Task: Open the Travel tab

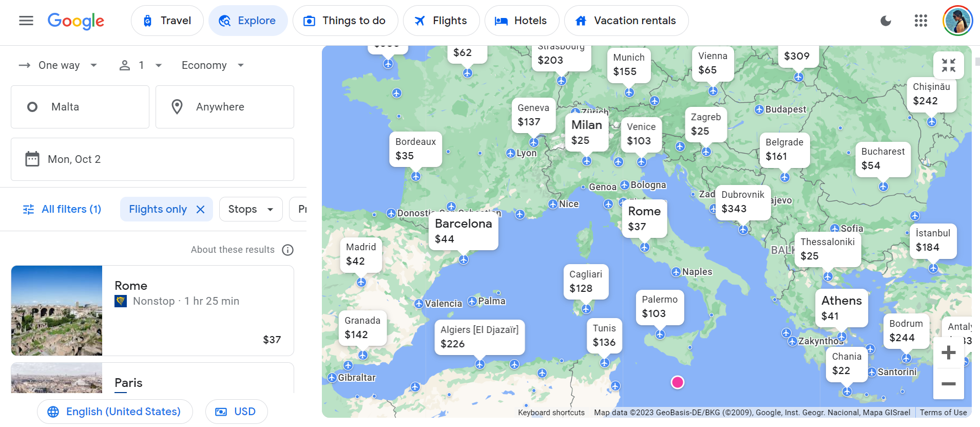Action: click(x=167, y=21)
